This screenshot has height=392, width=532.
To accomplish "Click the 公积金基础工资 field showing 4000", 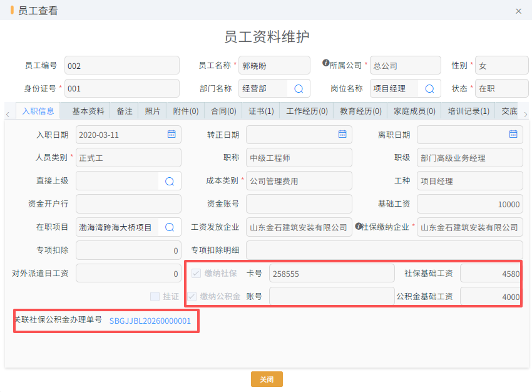I will [x=491, y=296].
